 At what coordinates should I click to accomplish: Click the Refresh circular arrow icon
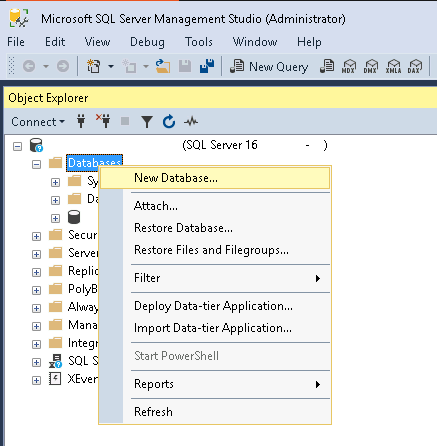169,121
